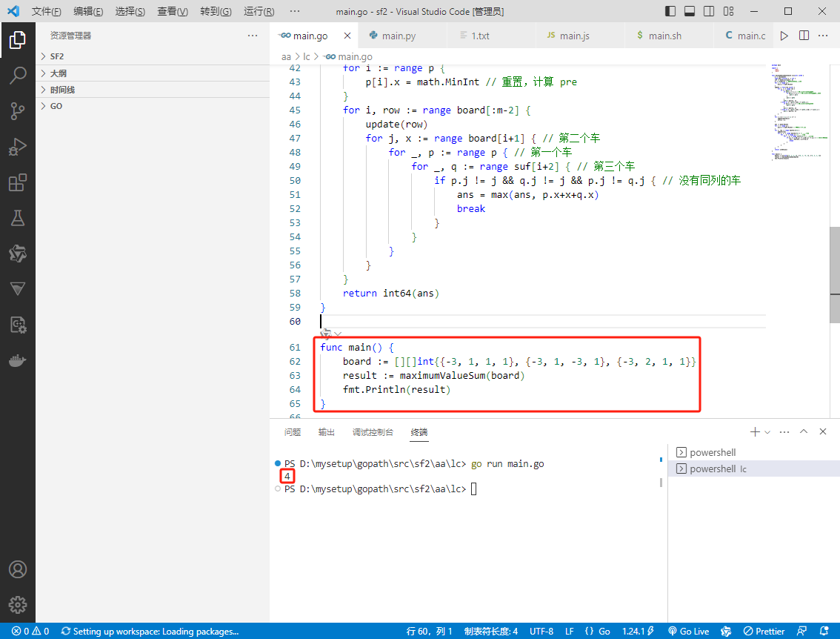Open the Explorer view in activity bar
Viewport: 840px width, 639px height.
pyautogui.click(x=18, y=40)
